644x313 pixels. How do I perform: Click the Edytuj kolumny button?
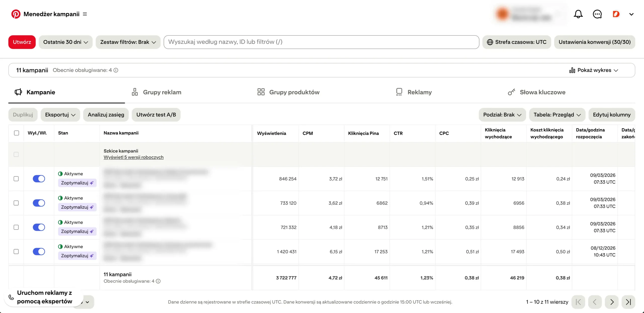612,115
